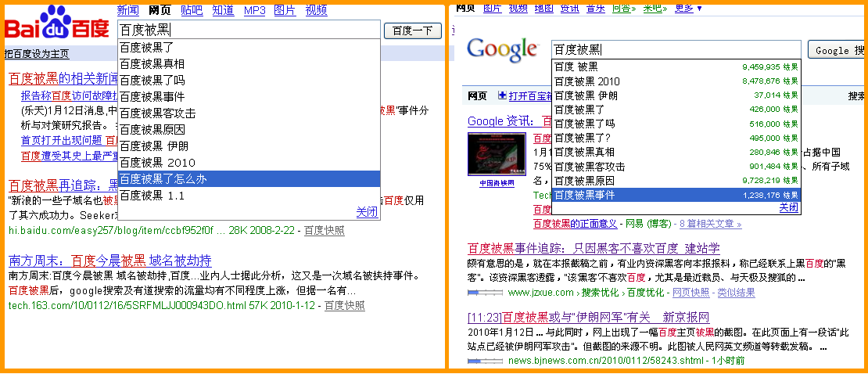Screen dimensions: 868x374
Task: Select Baidu 网页 tab
Action: 160,10
